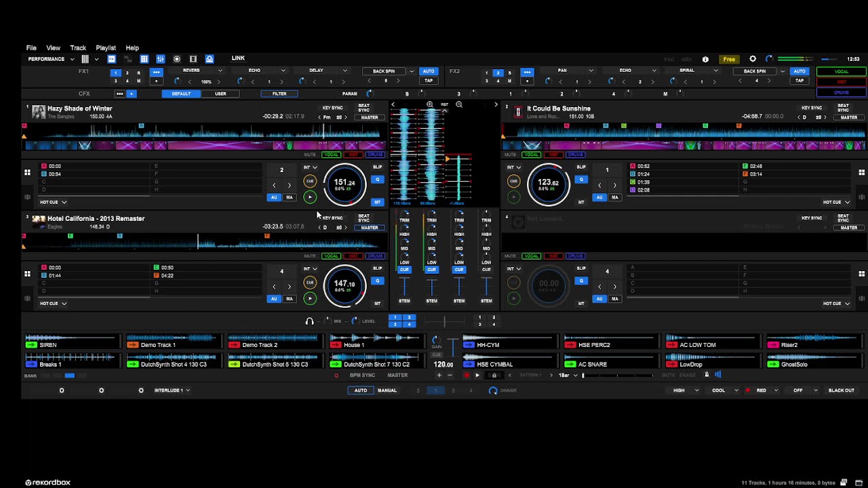The width and height of the screenshot is (868, 488).
Task: Open the Help menu
Action: 132,48
